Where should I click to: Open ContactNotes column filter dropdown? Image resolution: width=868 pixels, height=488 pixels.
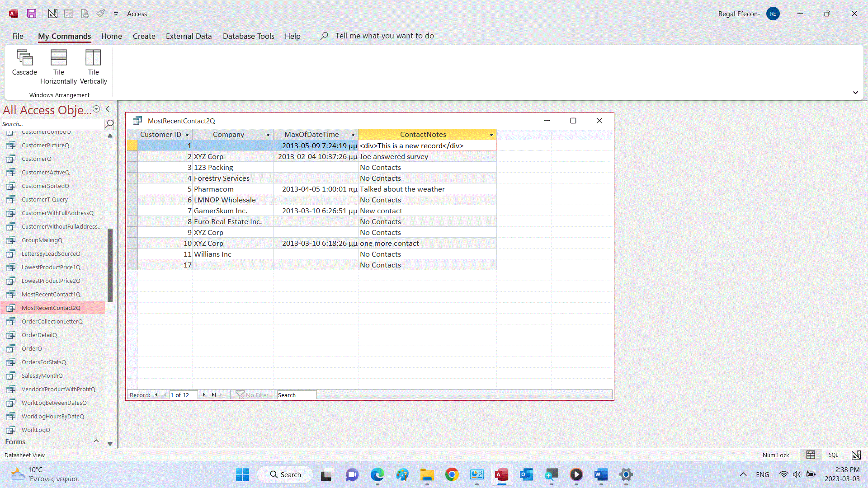tap(491, 135)
